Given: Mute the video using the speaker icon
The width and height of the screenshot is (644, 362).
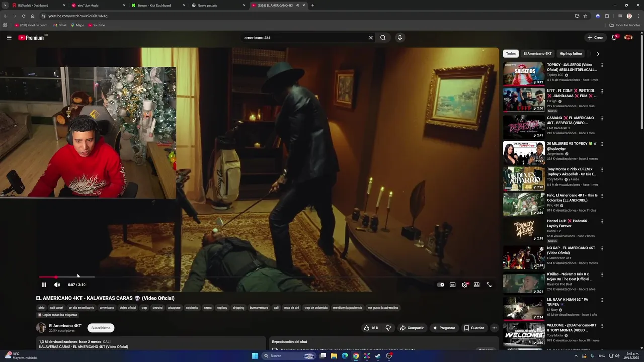Looking at the screenshot, I should pyautogui.click(x=57, y=285).
